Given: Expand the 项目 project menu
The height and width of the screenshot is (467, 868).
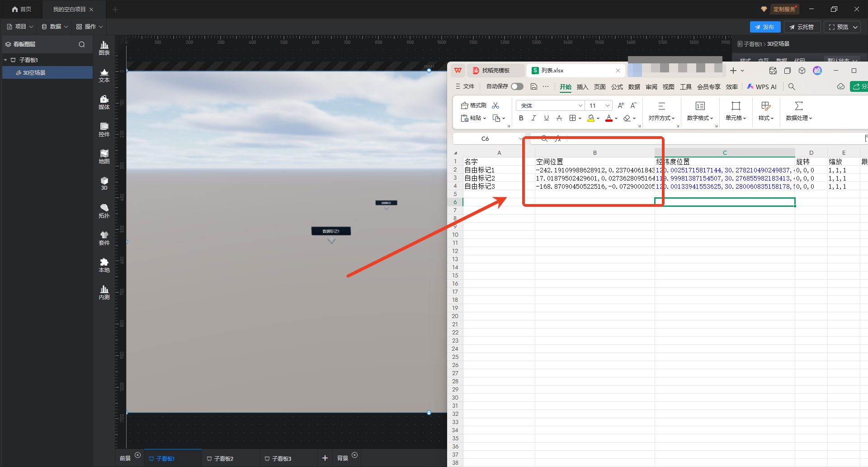Looking at the screenshot, I should point(20,27).
